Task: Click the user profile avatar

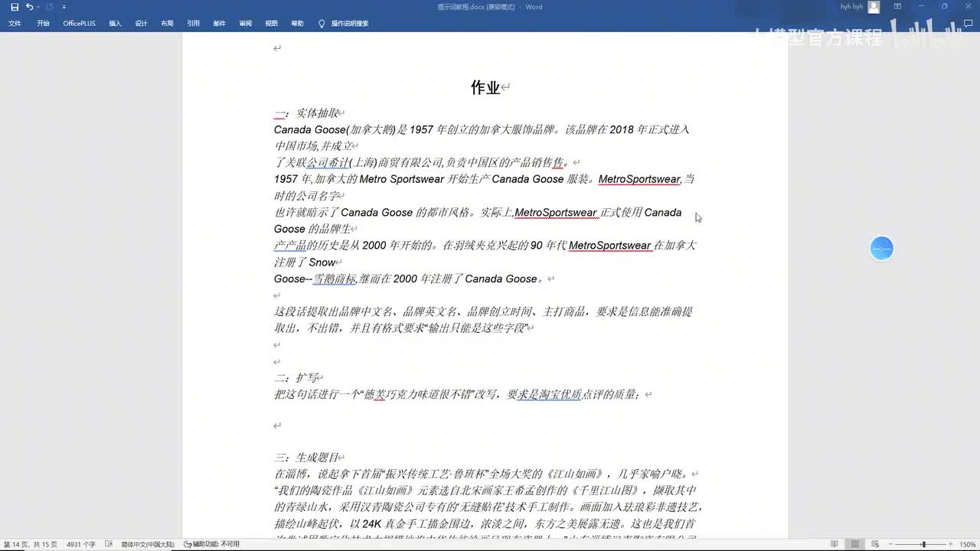Action: 874,7
